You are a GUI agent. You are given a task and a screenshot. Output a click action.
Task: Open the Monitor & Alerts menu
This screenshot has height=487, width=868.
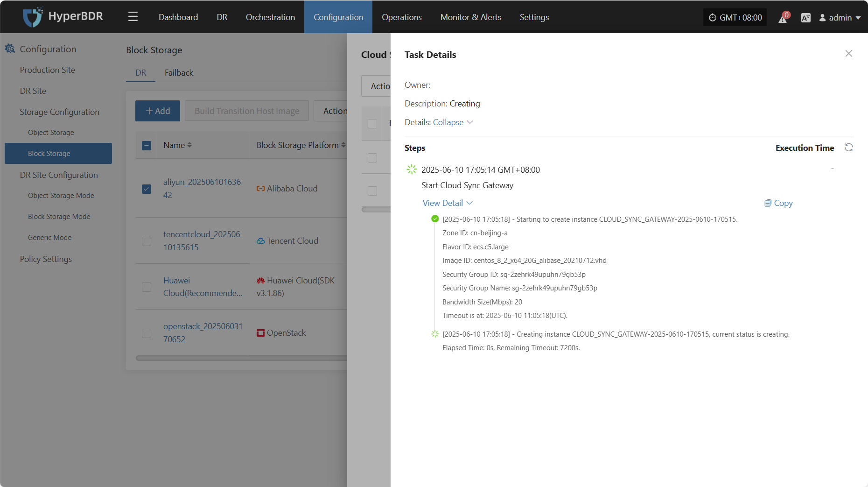click(x=470, y=17)
